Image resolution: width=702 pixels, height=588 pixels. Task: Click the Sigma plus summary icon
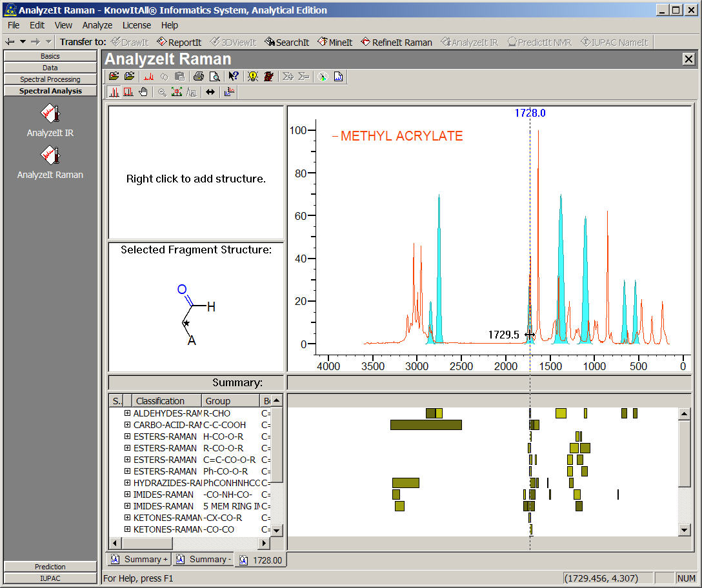288,77
